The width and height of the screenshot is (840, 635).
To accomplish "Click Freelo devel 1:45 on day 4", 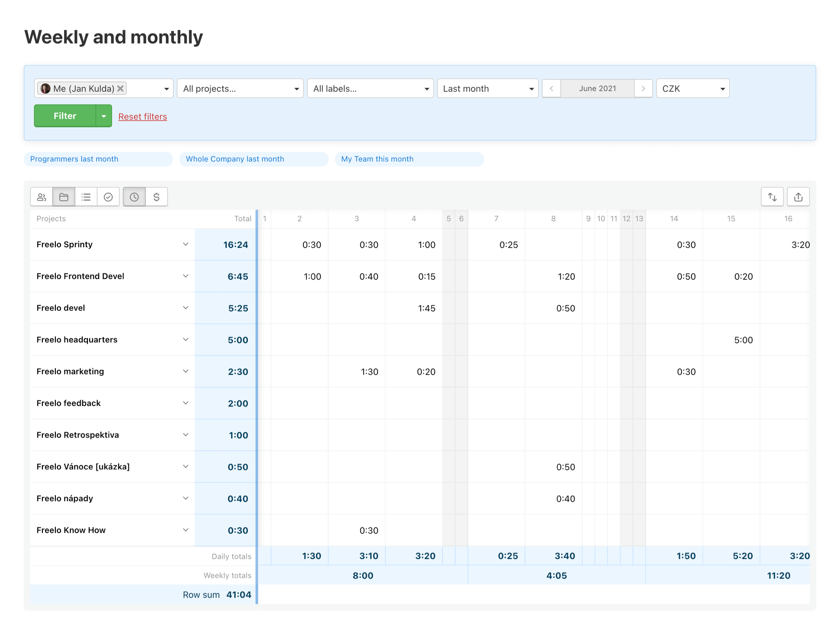I will tap(426, 308).
